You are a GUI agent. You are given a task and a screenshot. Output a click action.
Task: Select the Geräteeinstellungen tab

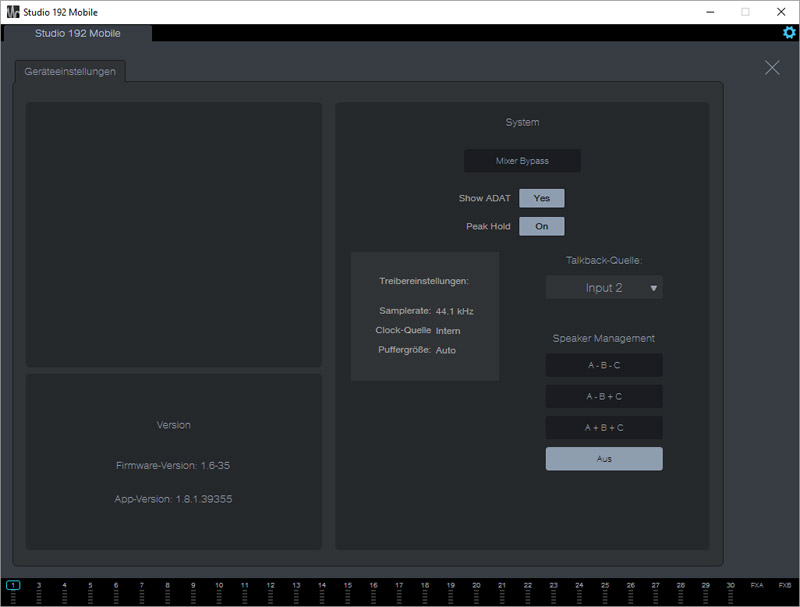pyautogui.click(x=70, y=72)
